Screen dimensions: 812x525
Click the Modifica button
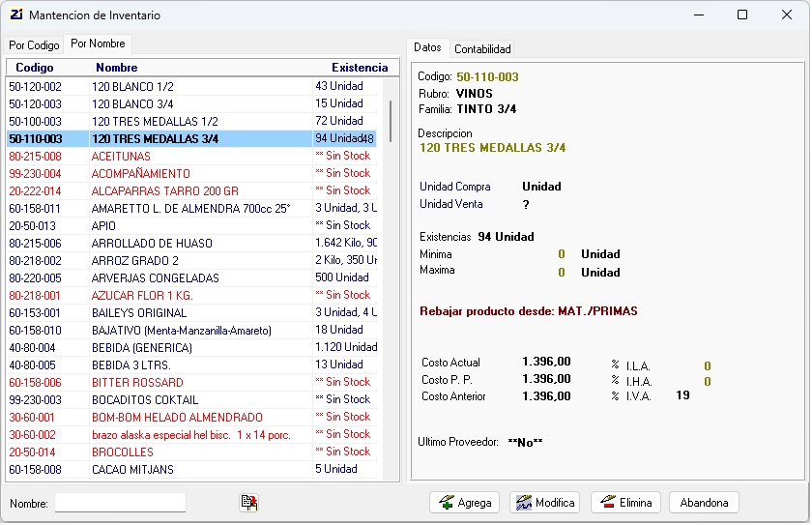click(x=545, y=503)
